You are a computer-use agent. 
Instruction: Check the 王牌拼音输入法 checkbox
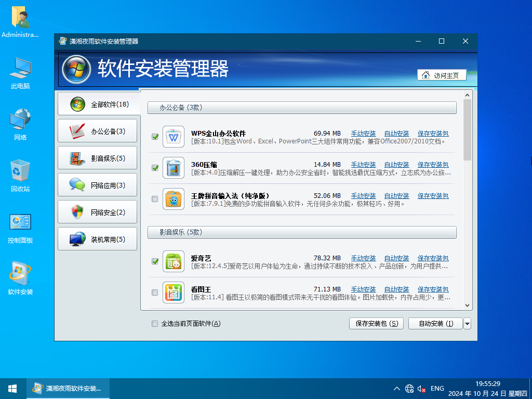coord(155,199)
